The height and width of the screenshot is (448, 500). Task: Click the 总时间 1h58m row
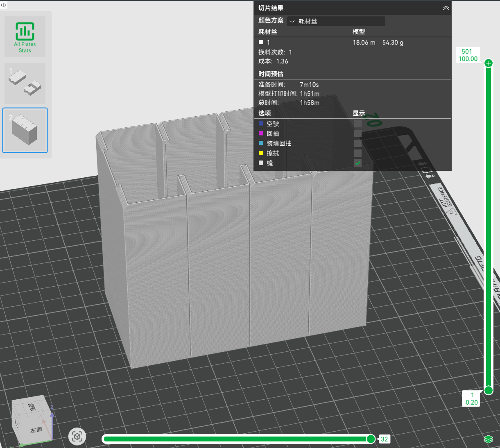click(289, 102)
